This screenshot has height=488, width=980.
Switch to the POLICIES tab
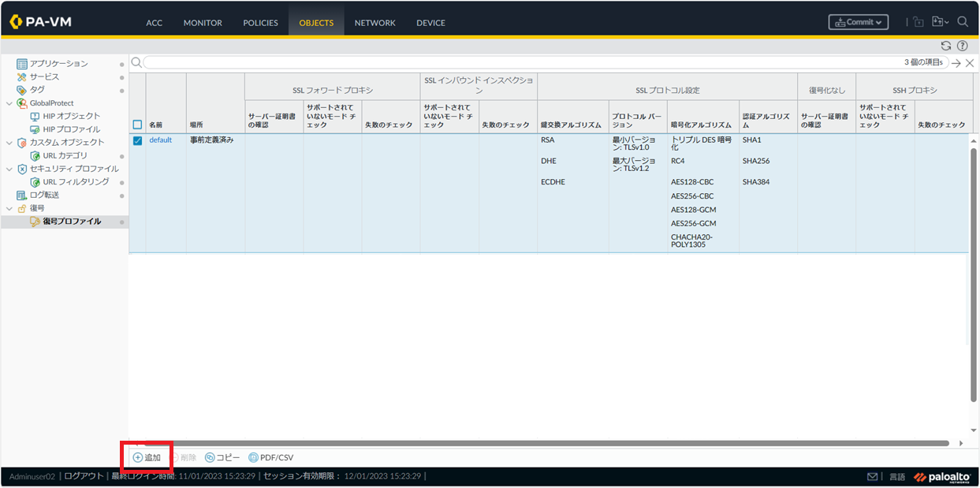pyautogui.click(x=260, y=23)
